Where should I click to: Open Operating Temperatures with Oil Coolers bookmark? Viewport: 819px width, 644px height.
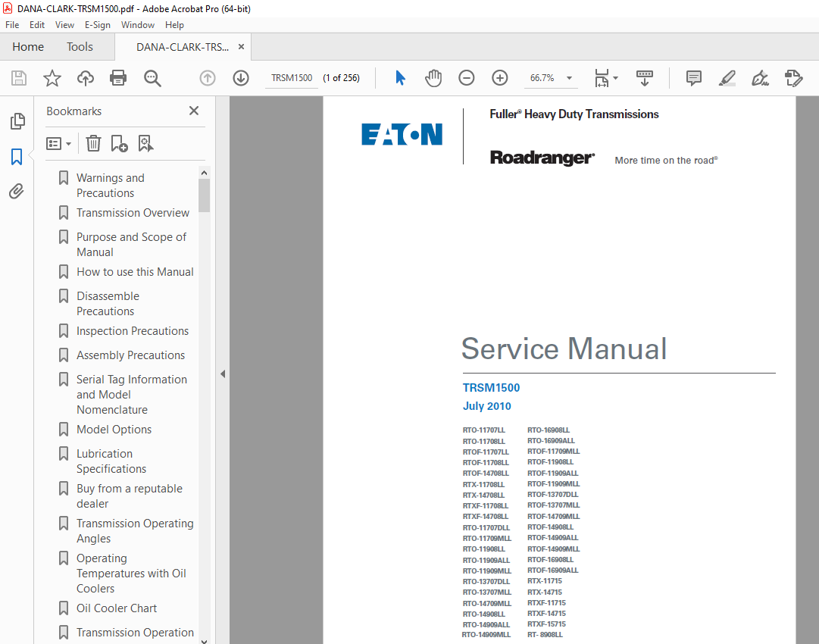[131, 573]
